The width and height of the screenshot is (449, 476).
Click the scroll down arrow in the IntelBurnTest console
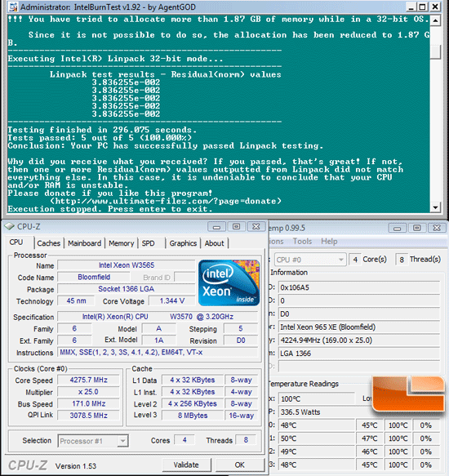[x=436, y=207]
